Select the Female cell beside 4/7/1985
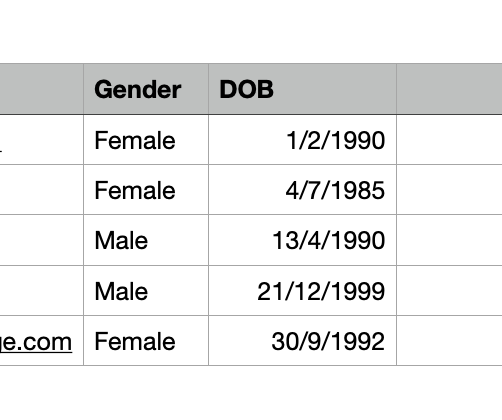The image size is (502, 420). [146, 190]
